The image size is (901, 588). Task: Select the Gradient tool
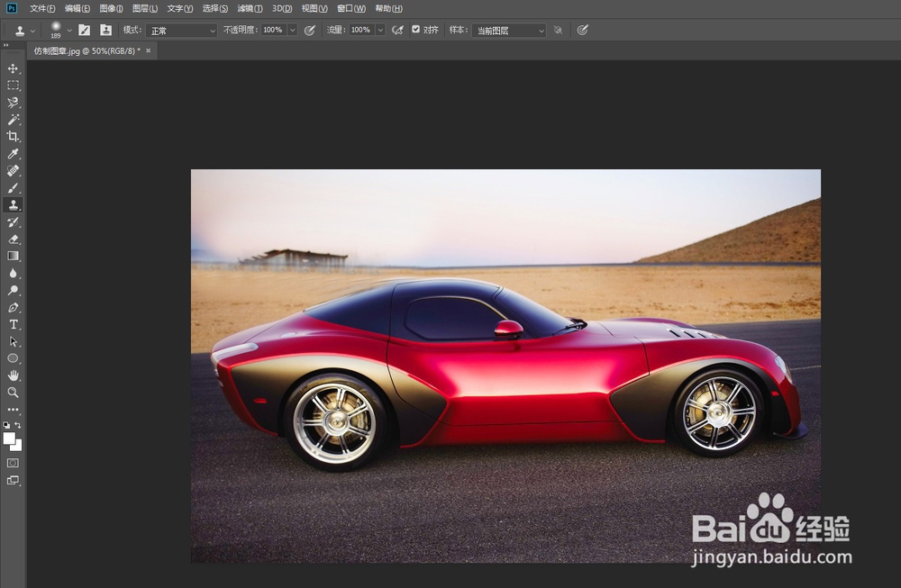14,256
